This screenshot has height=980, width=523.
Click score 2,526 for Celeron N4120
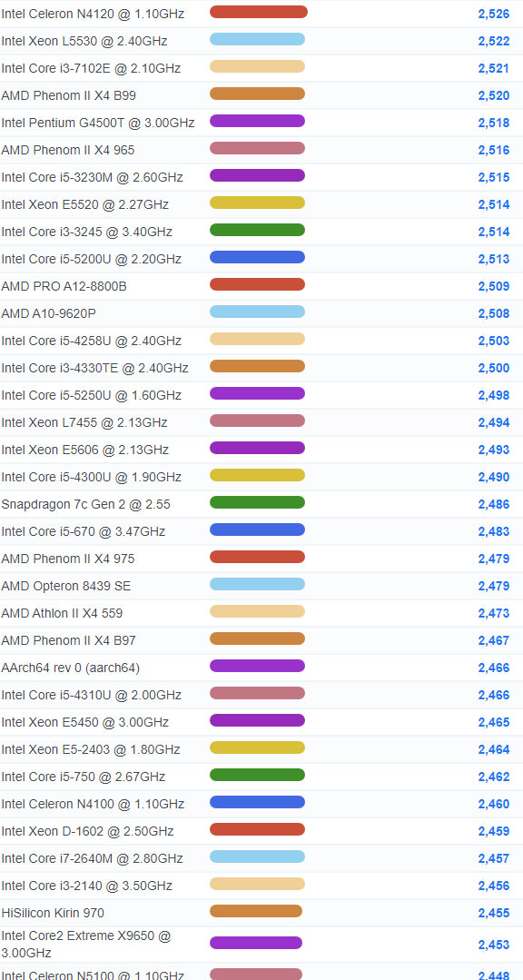pos(494,14)
